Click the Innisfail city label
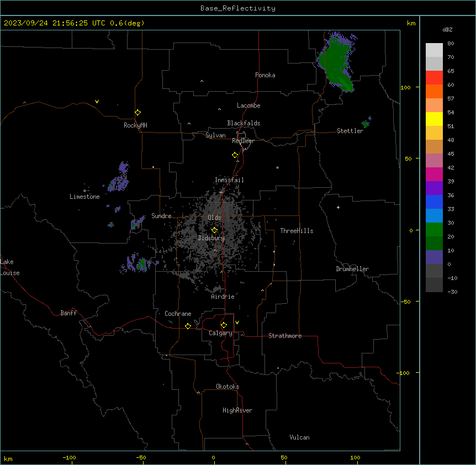Screen dimensions: 476x465 (x=229, y=180)
